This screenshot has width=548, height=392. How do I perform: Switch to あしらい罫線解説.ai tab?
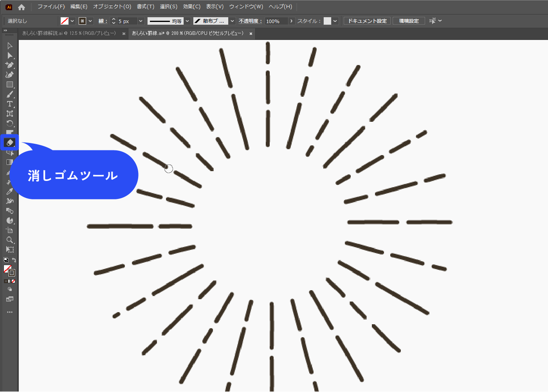(x=69, y=34)
